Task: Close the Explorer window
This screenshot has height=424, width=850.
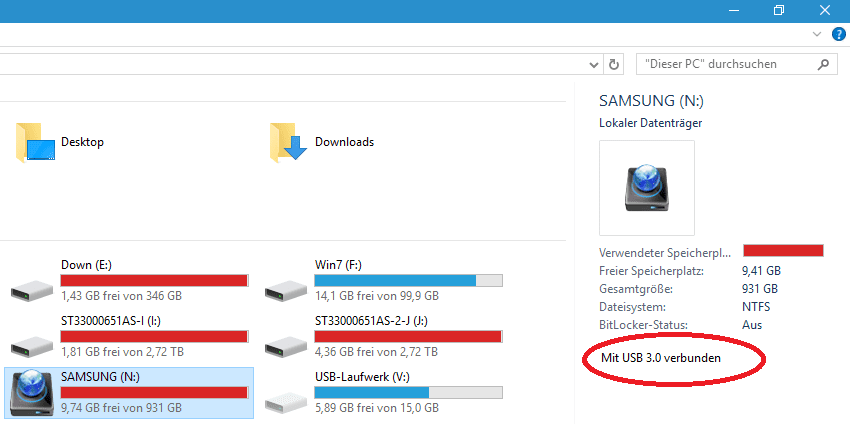Action: [x=825, y=10]
